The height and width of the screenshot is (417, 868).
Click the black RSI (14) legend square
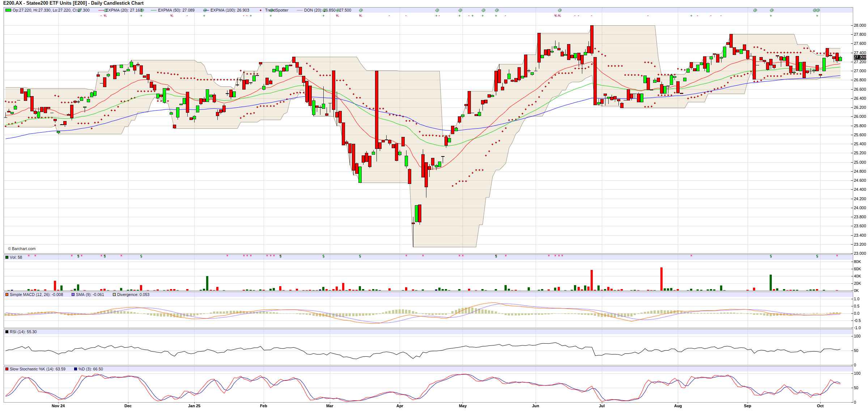(7, 332)
